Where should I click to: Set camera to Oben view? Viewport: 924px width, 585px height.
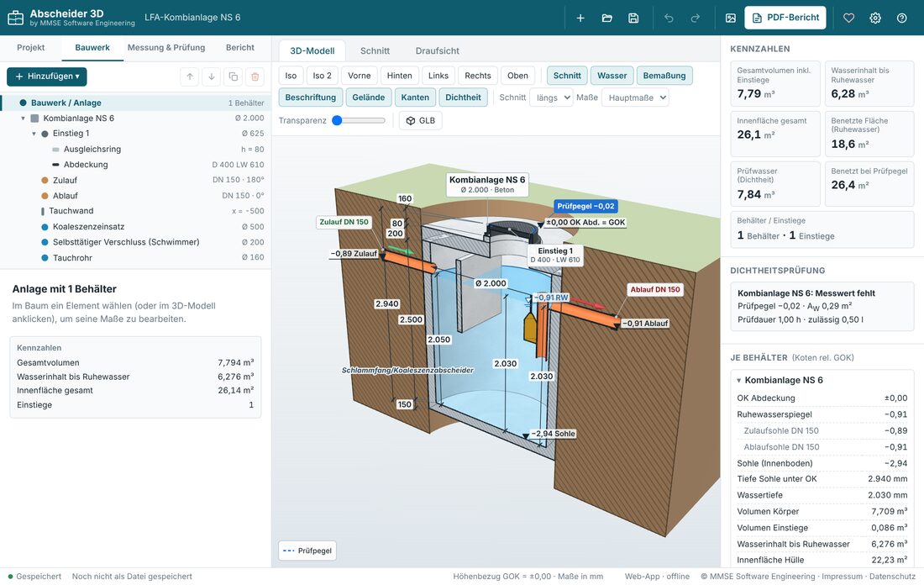pyautogui.click(x=517, y=76)
